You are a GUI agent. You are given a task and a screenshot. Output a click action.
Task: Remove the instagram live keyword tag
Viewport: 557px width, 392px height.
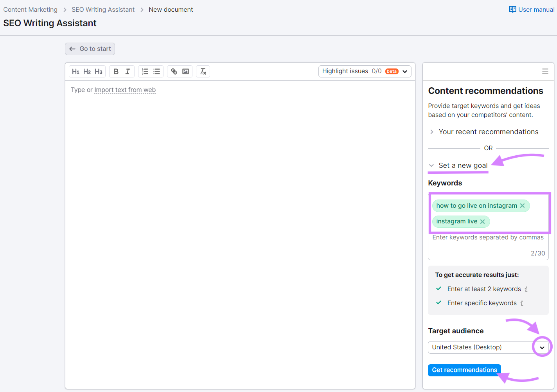483,221
